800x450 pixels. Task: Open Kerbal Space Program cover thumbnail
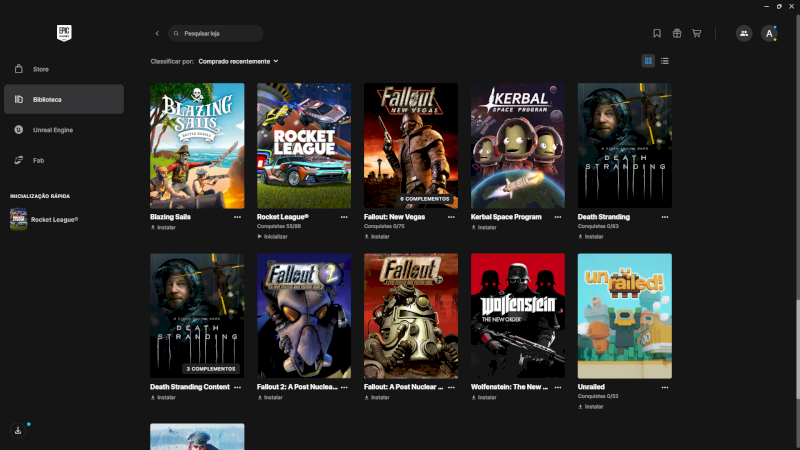click(x=518, y=146)
